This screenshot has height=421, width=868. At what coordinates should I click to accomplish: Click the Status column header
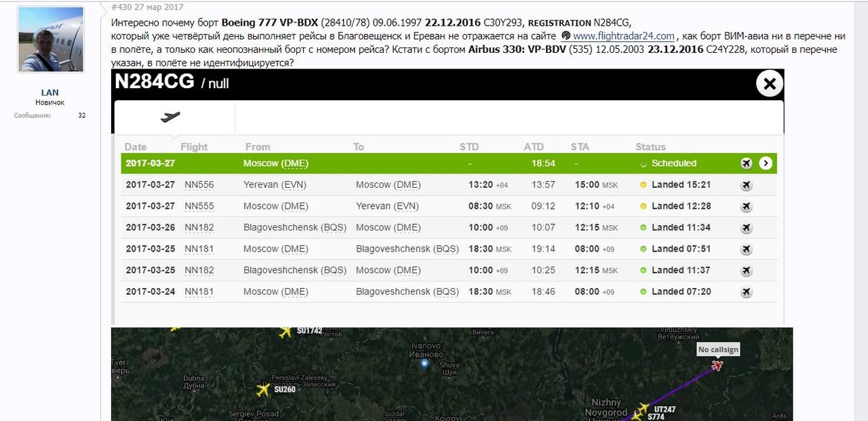coord(650,146)
